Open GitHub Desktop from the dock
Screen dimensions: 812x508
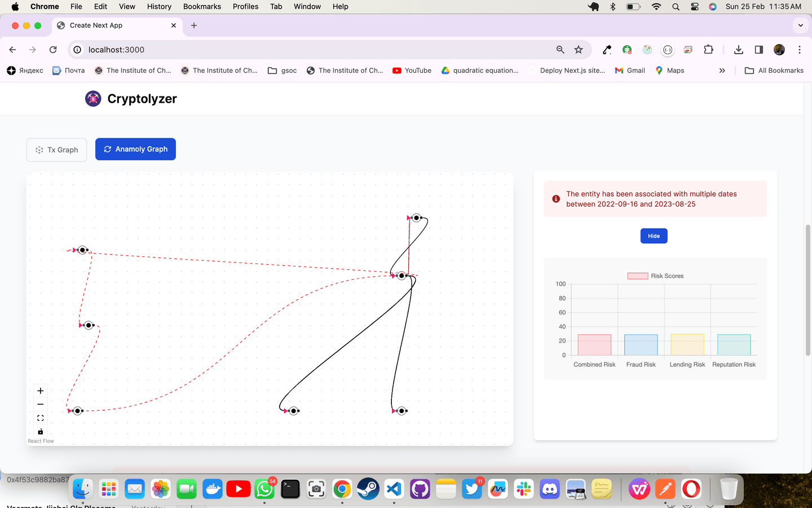(420, 489)
